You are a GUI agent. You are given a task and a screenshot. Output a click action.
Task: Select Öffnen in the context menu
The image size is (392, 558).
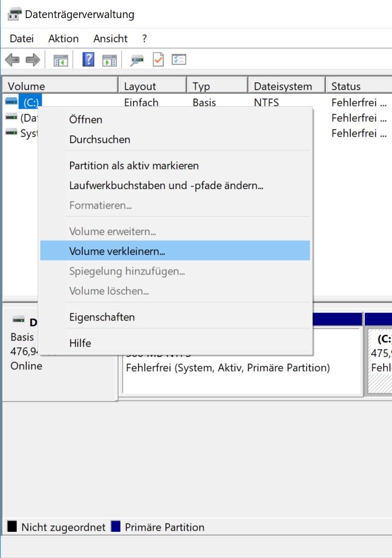(86, 120)
